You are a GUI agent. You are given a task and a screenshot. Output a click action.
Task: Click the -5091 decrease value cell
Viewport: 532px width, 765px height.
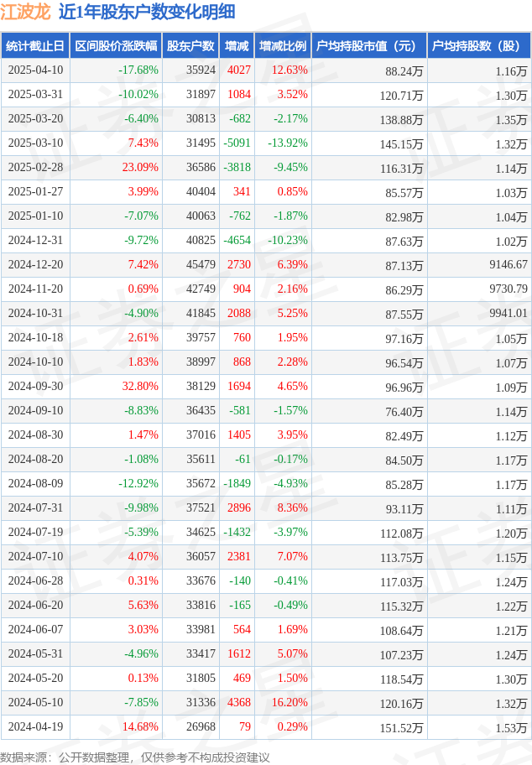tap(237, 143)
